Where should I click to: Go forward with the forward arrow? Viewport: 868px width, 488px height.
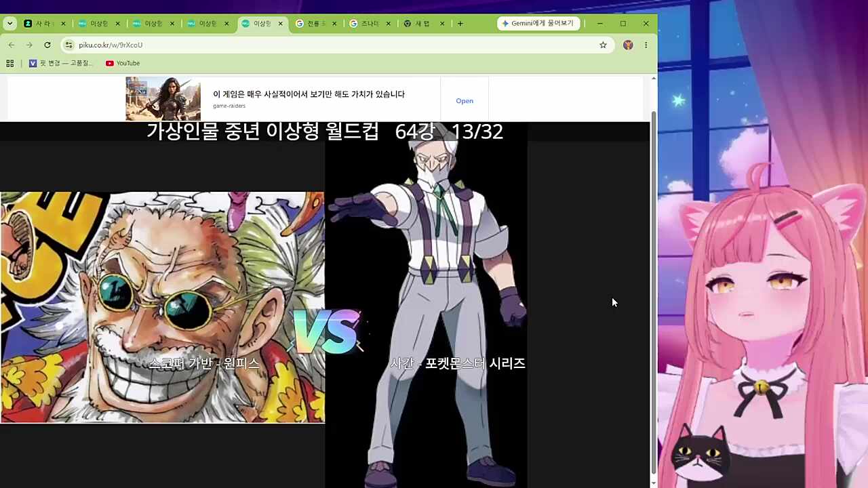(x=29, y=45)
